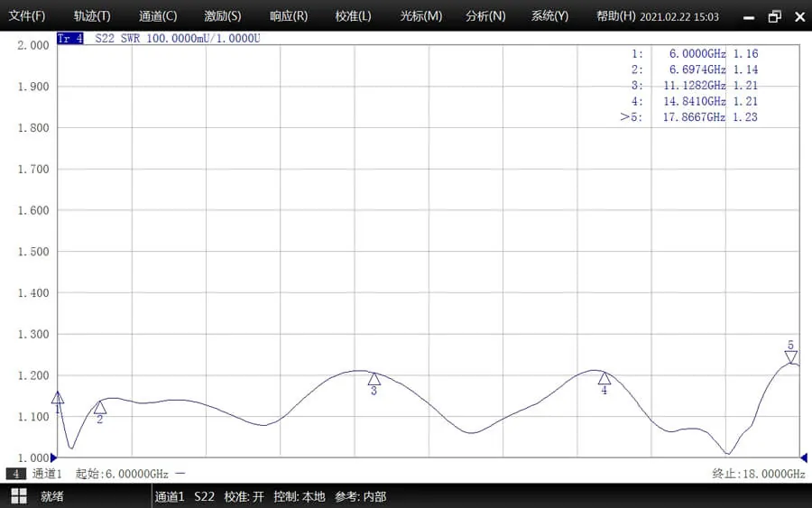
Task: Click the left reference level arrow
Action: click(x=53, y=457)
